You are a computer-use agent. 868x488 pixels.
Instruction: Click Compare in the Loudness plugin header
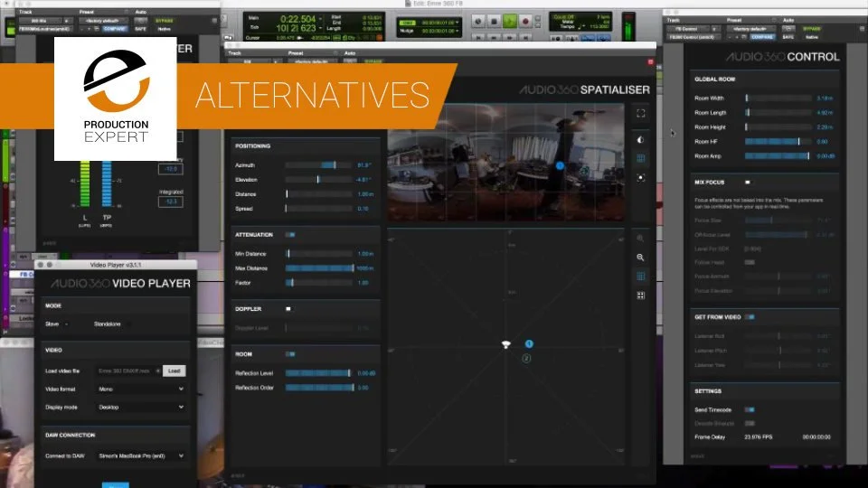115,29
